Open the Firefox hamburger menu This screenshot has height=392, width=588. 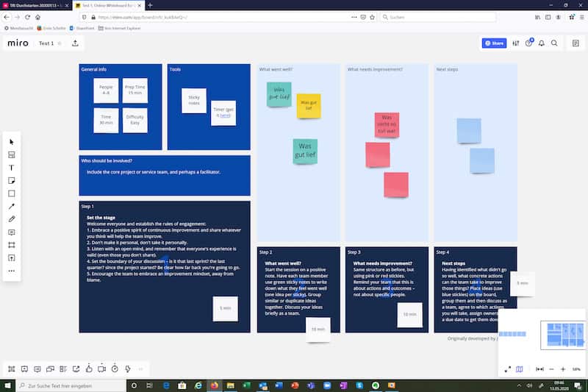[582, 17]
